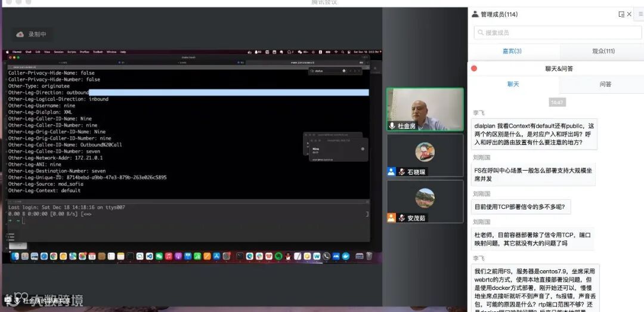Close the member management panel
This screenshot has width=644, height=312.
[x=629, y=14]
